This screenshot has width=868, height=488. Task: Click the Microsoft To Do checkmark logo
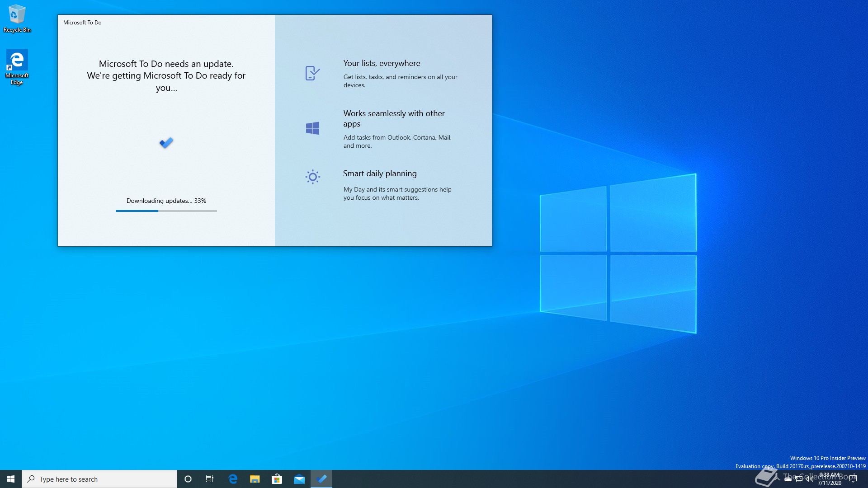[166, 143]
